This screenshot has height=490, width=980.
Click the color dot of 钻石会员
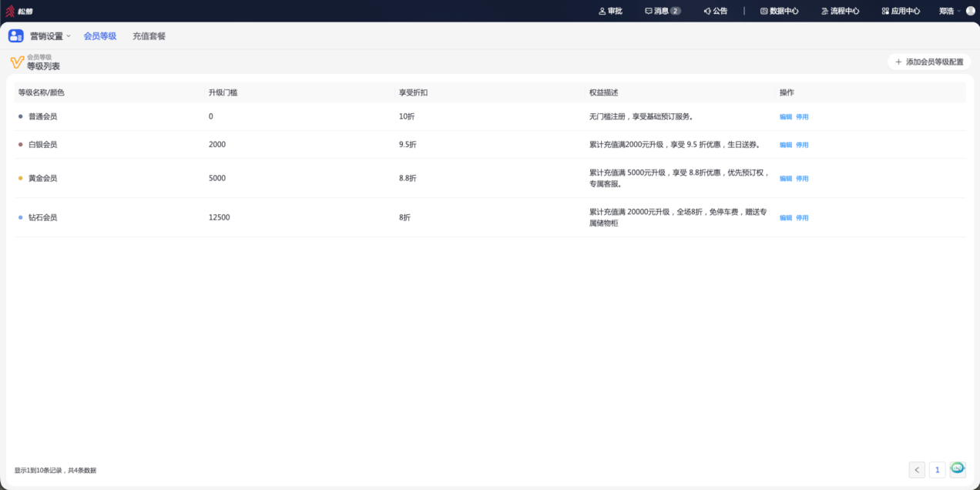tap(21, 217)
